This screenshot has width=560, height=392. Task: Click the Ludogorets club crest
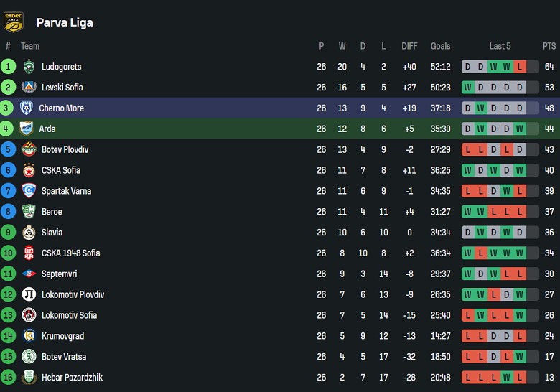coord(29,67)
